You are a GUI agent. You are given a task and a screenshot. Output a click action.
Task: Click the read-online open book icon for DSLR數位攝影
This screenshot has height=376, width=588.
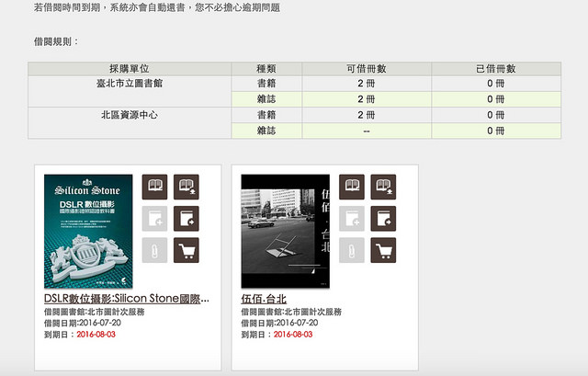click(x=155, y=188)
